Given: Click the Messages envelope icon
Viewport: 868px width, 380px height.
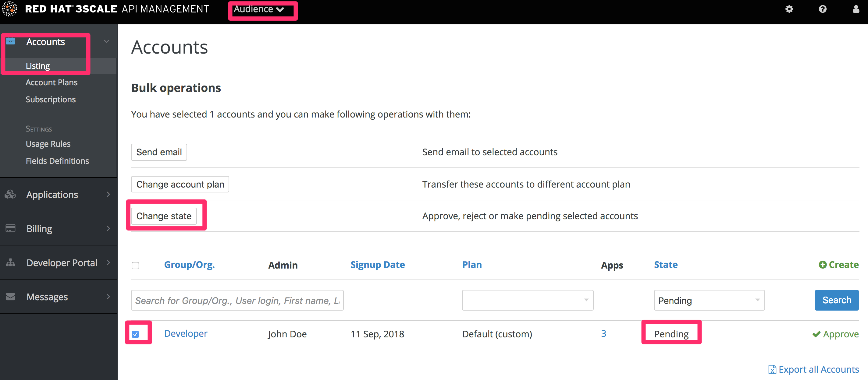Looking at the screenshot, I should point(10,297).
